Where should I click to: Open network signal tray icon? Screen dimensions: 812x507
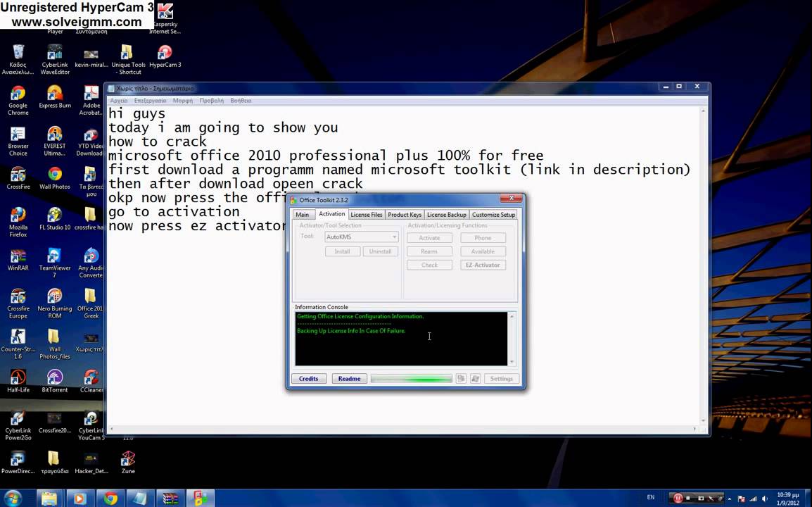[753, 498]
